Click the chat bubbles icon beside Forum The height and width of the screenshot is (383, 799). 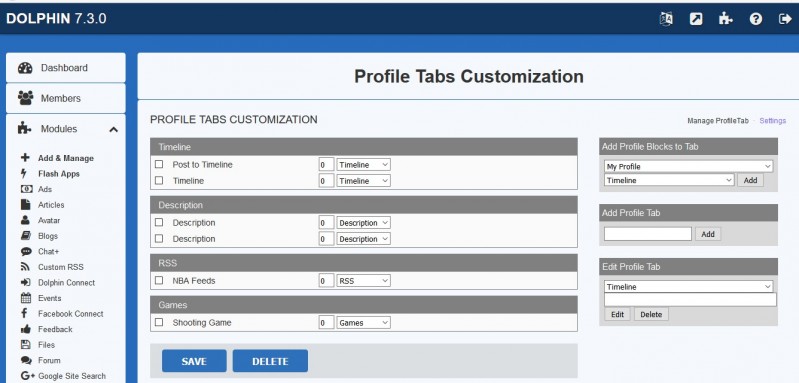coord(26,360)
